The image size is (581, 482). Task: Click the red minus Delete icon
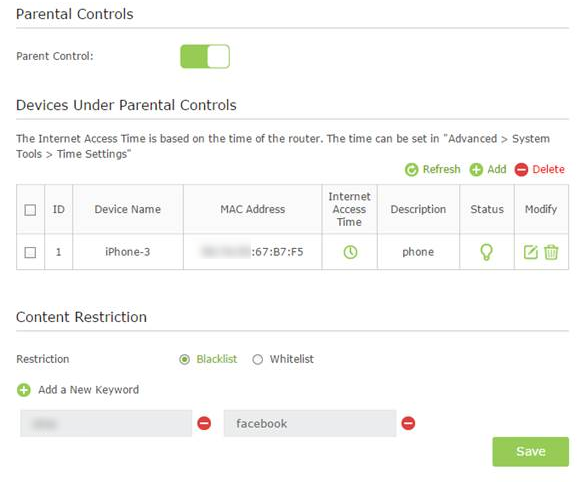point(521,170)
